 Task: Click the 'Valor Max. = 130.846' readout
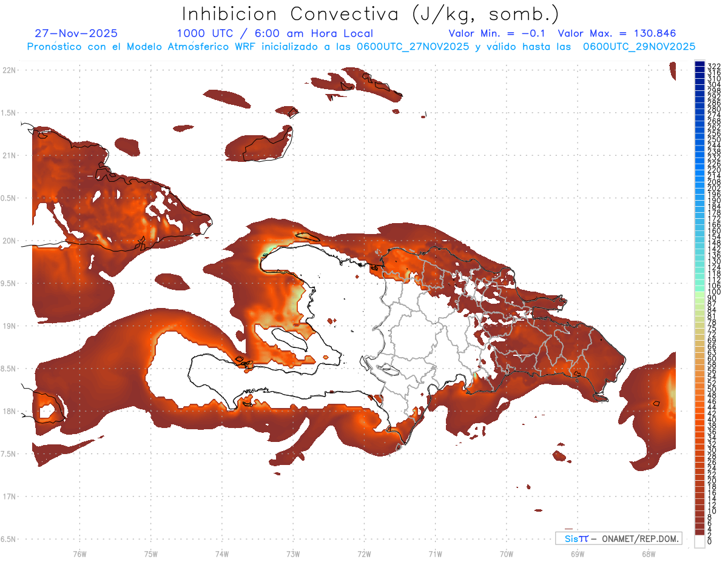click(617, 33)
